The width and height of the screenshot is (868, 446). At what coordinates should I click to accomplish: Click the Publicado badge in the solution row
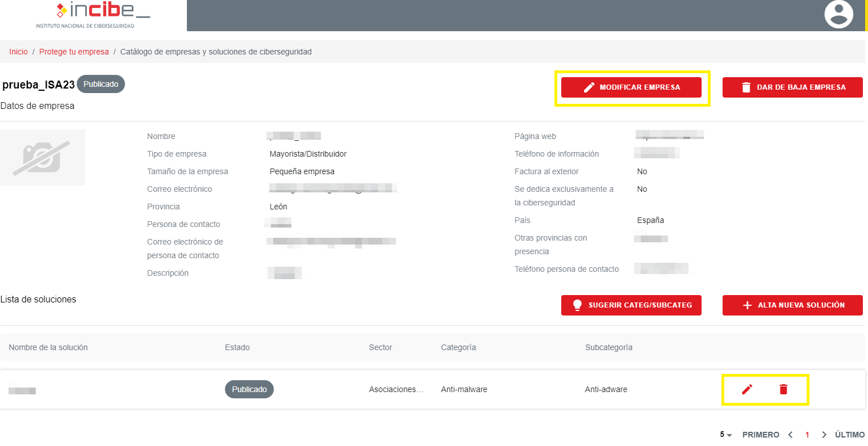coord(249,389)
